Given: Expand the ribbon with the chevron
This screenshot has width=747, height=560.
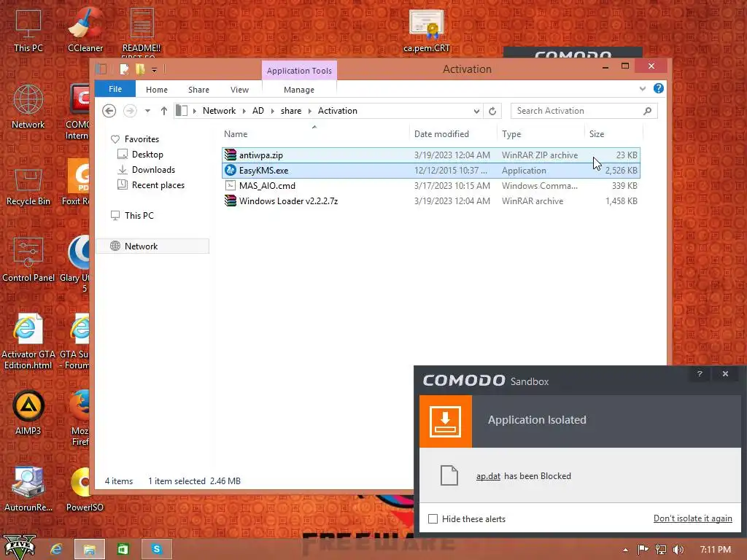Looking at the screenshot, I should point(643,88).
